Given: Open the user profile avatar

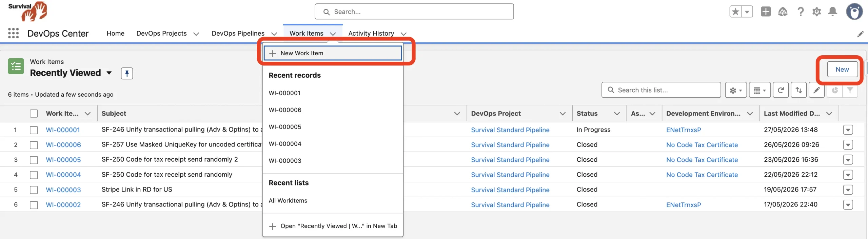Looking at the screenshot, I should (854, 12).
